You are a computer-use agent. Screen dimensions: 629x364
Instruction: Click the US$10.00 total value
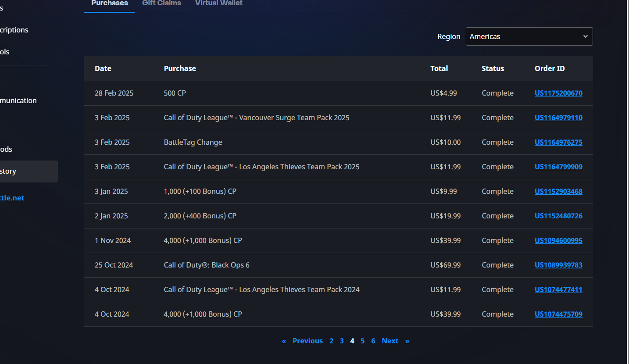click(x=446, y=142)
